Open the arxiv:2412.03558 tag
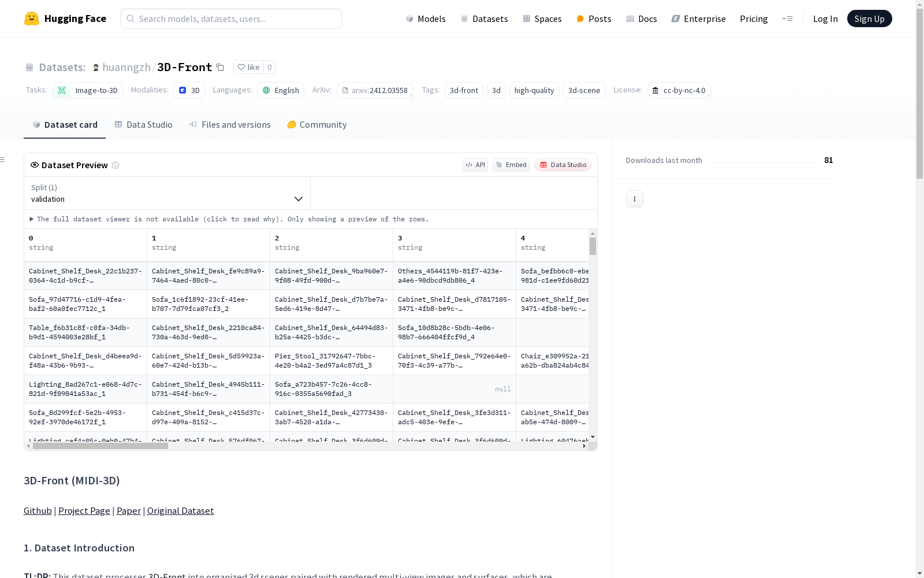Viewport: 924px width, 578px height. point(375,90)
